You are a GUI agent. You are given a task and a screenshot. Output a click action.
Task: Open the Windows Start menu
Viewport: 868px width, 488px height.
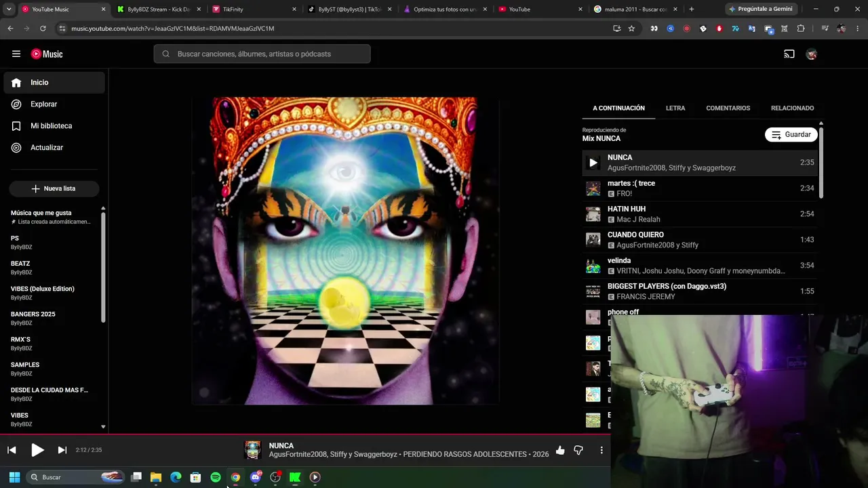tap(14, 477)
